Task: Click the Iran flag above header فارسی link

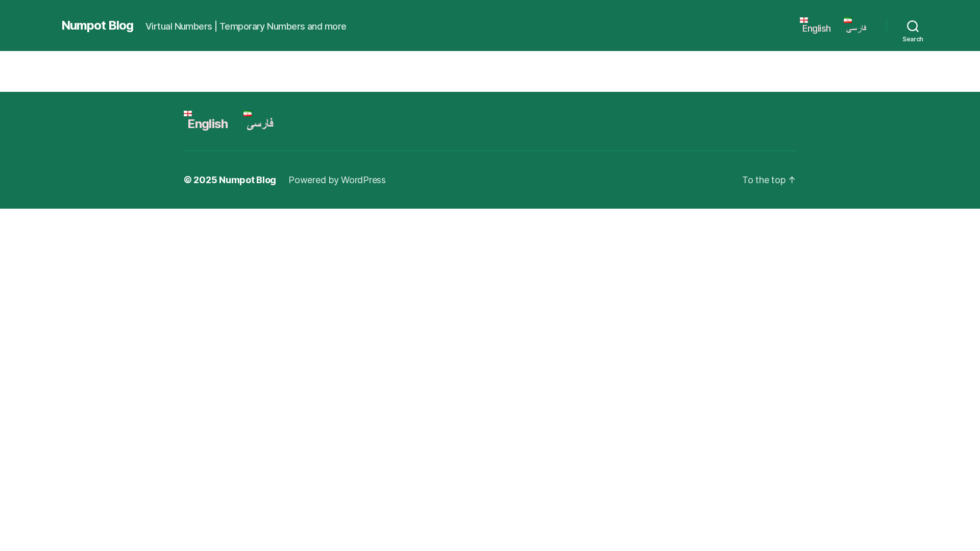Action: point(848,21)
